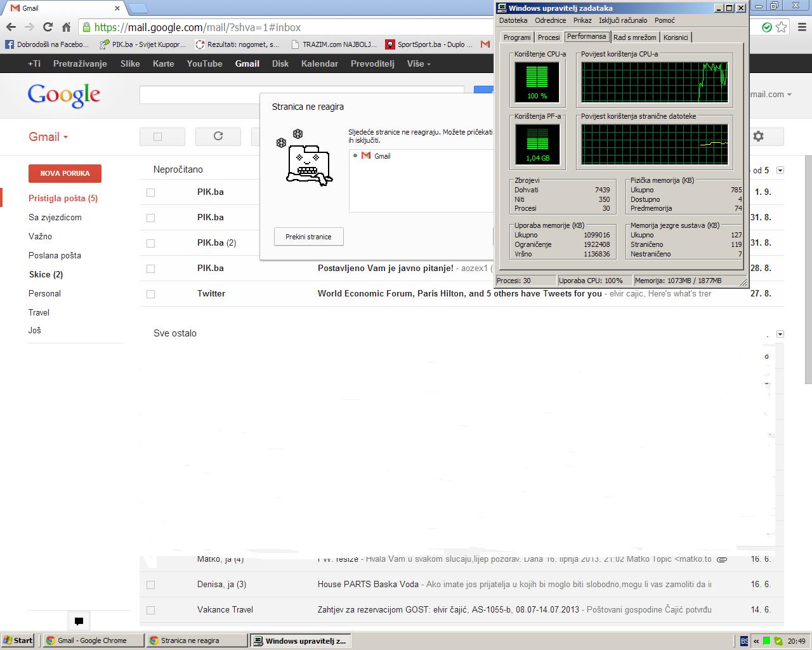Screen dimensions: 812x650
Task: Click the green tray icon in system tray
Action: pyautogui.click(x=766, y=640)
